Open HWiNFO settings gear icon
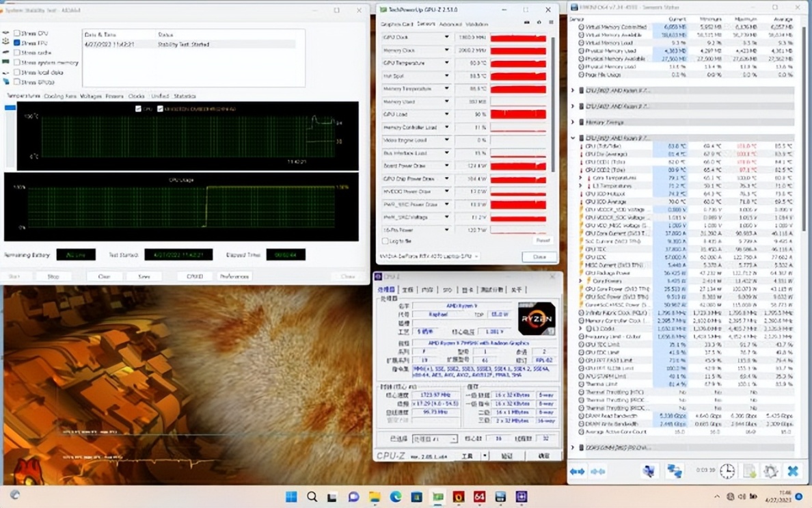The image size is (812, 508). click(771, 471)
